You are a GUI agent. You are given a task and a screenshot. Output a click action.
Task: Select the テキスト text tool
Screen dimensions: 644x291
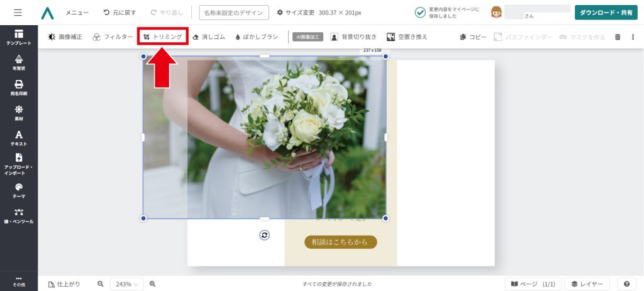19,138
